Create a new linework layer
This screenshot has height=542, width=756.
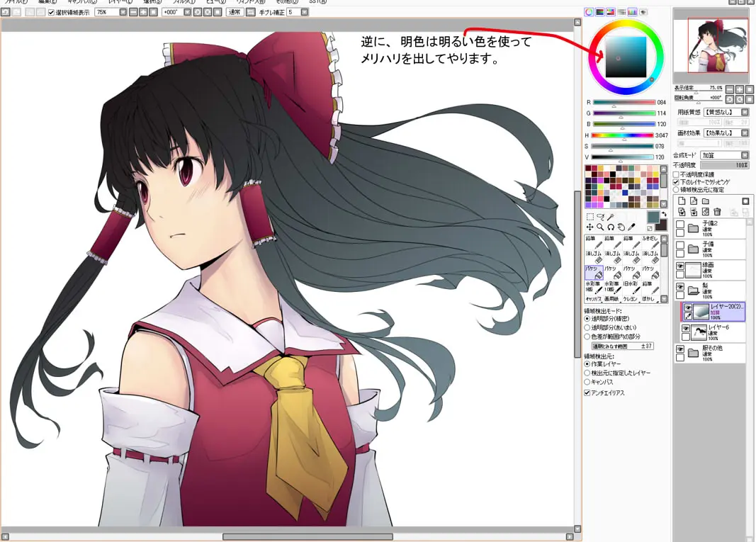694,201
